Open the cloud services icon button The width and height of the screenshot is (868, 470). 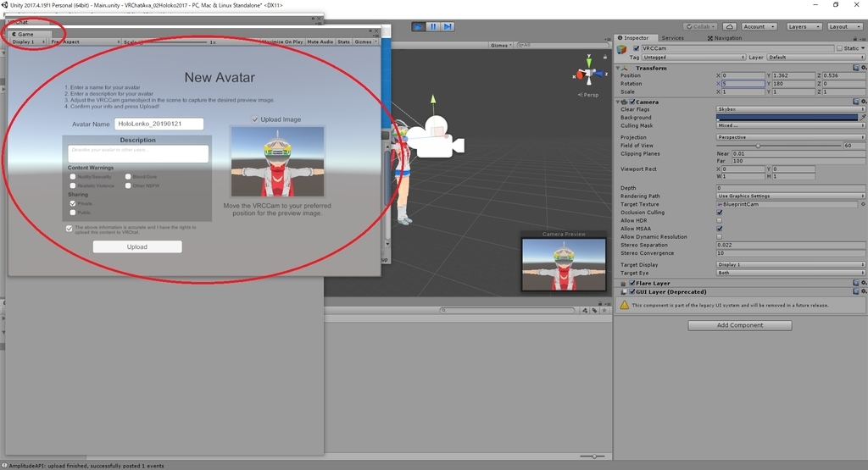729,26
